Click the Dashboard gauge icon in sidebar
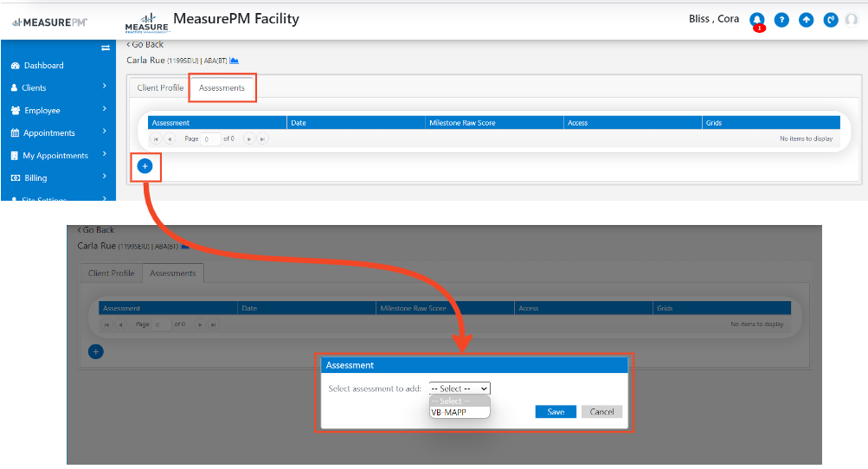Image resolution: width=868 pixels, height=469 pixels. [16, 66]
